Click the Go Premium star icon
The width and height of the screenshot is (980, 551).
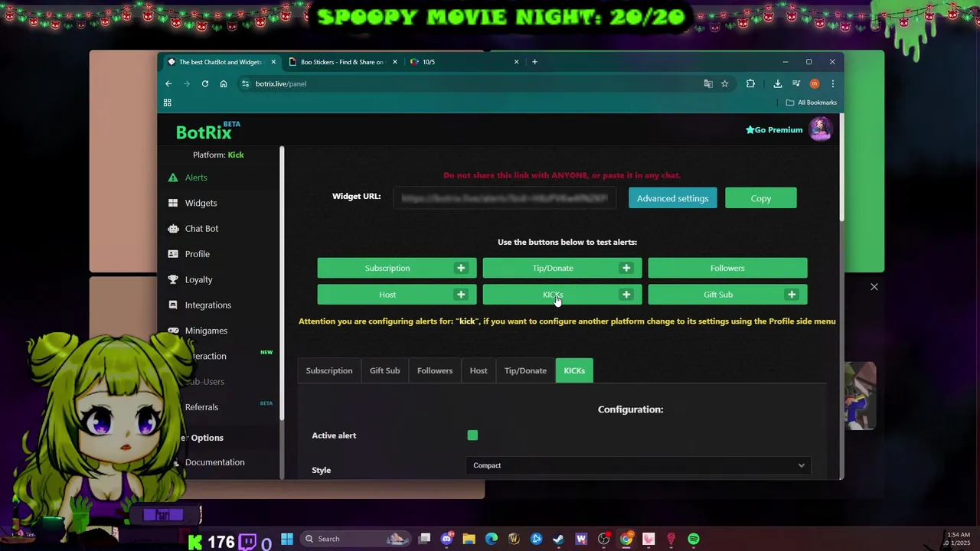coord(750,130)
